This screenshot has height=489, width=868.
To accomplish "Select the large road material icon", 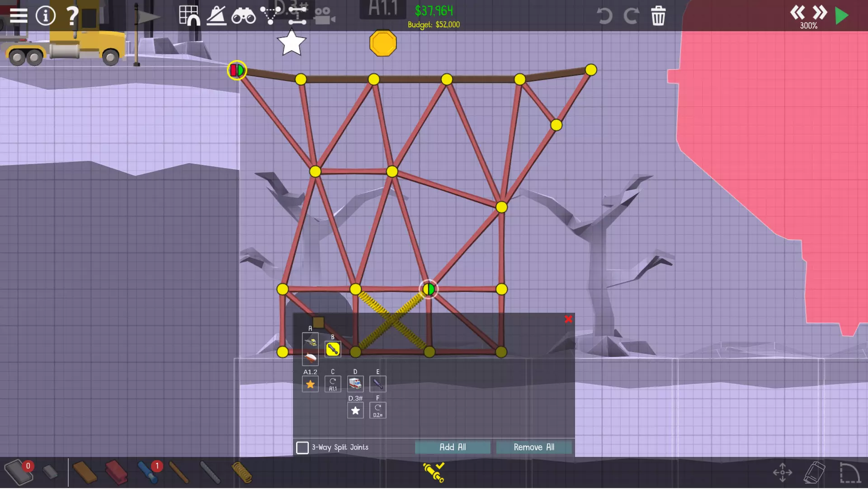I will tap(18, 472).
